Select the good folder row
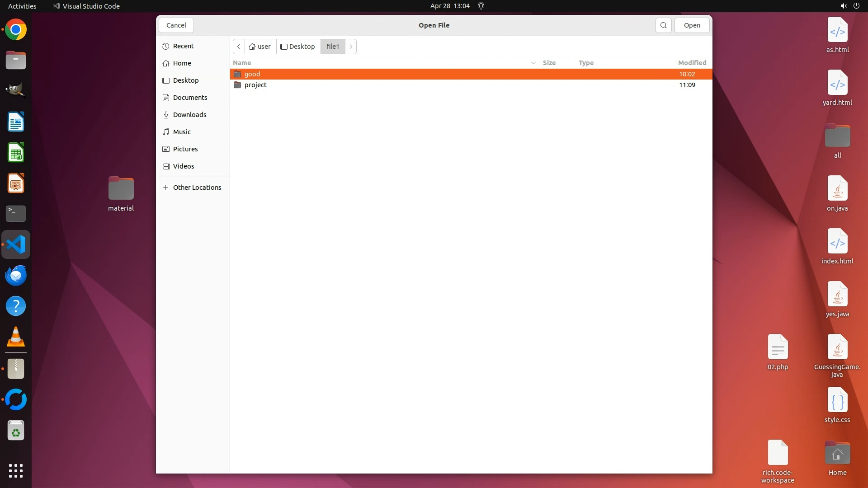The height and width of the screenshot is (488, 868). click(x=252, y=74)
